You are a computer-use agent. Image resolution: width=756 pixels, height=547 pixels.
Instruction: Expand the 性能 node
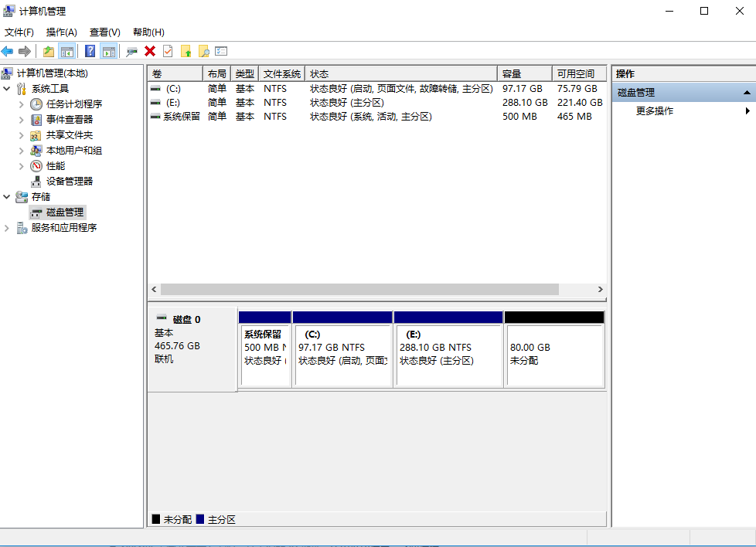(21, 166)
